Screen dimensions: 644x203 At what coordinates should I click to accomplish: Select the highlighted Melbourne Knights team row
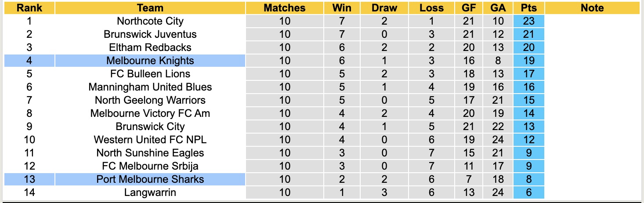point(150,61)
